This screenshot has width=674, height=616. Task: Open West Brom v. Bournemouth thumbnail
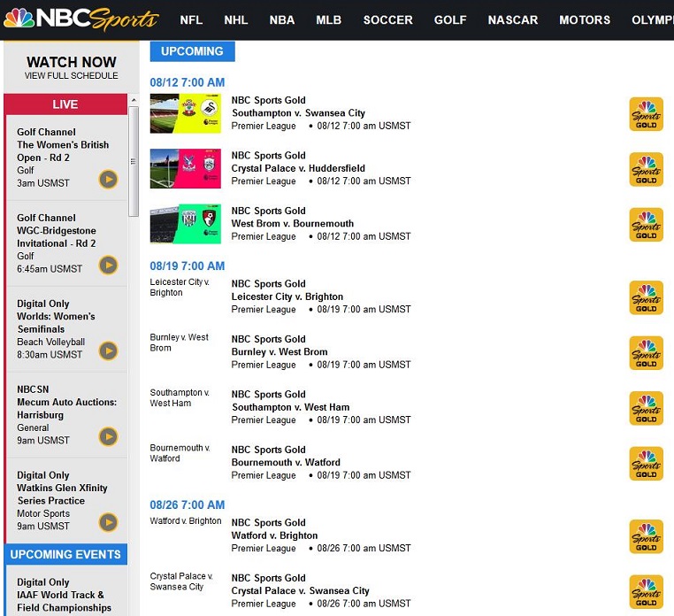point(185,224)
